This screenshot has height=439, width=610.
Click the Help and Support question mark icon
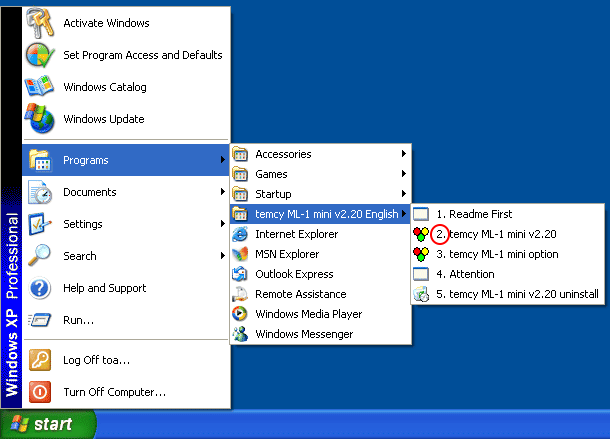pyautogui.click(x=40, y=288)
